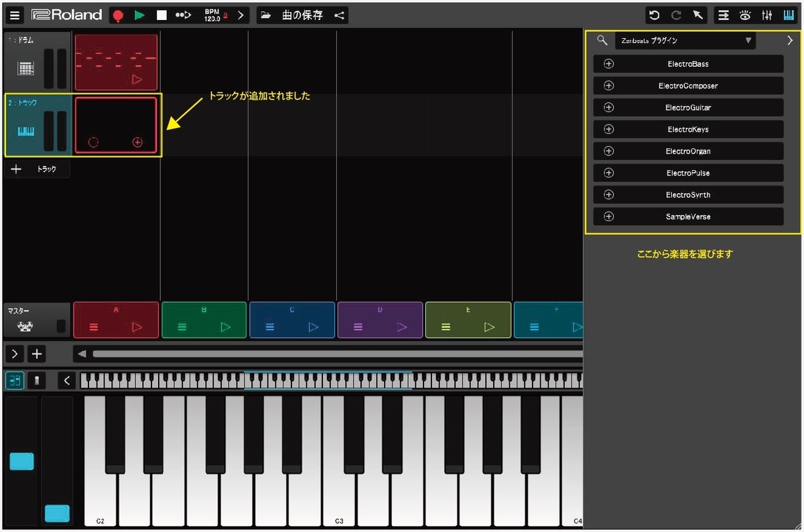804x532 pixels.
Task: Toggle the eye view options icon
Action: (744, 15)
